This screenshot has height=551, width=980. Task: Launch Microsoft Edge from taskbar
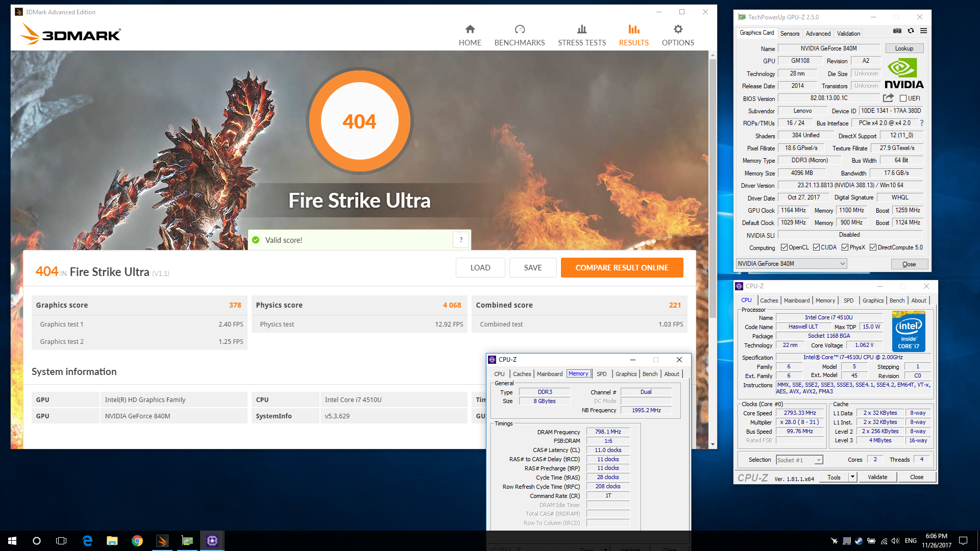pyautogui.click(x=87, y=541)
